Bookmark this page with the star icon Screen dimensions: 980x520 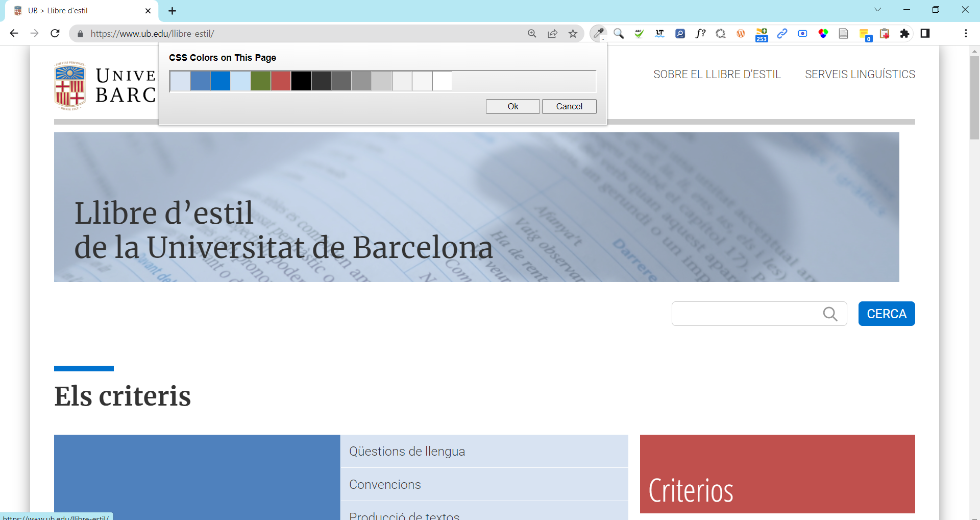tap(573, 33)
